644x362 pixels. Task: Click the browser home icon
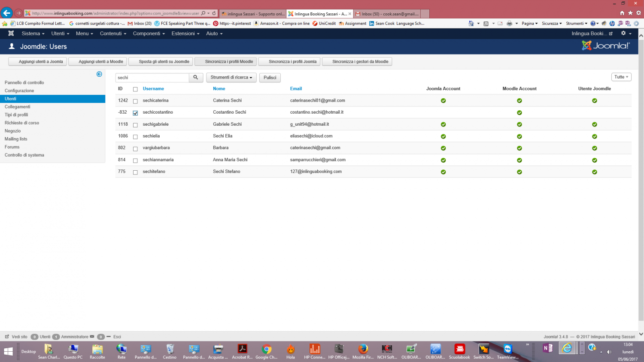[622, 13]
